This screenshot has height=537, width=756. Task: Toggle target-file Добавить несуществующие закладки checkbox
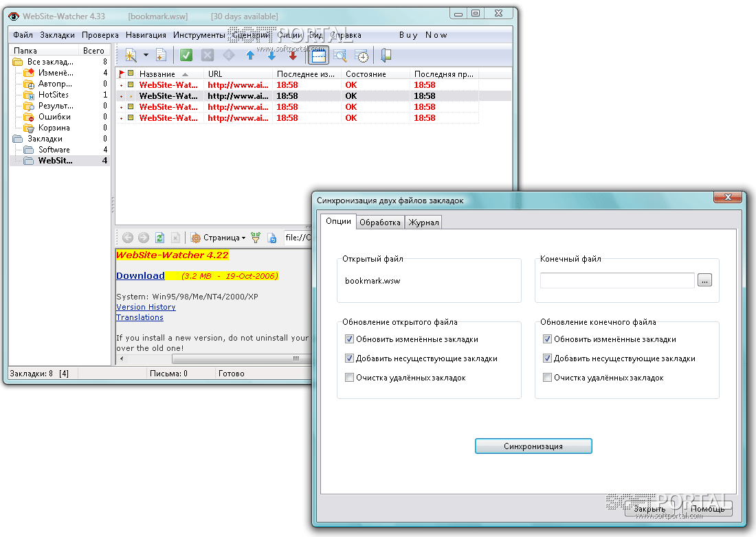(x=547, y=358)
